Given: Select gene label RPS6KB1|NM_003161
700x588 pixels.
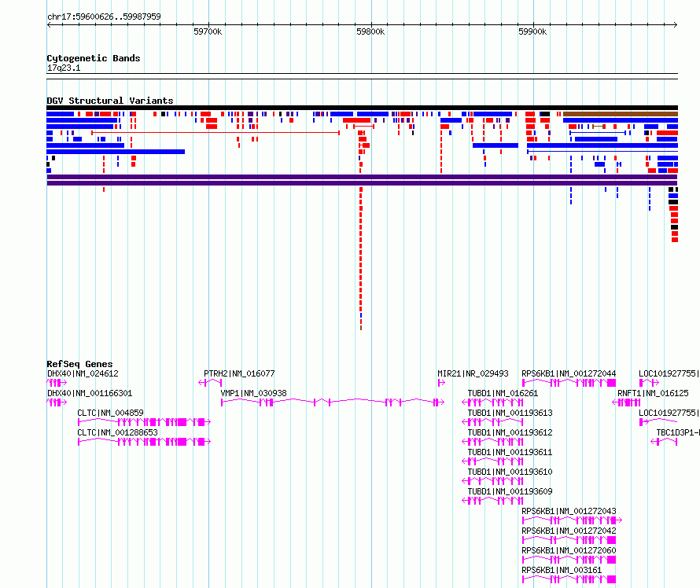Looking at the screenshot, I should tap(562, 570).
